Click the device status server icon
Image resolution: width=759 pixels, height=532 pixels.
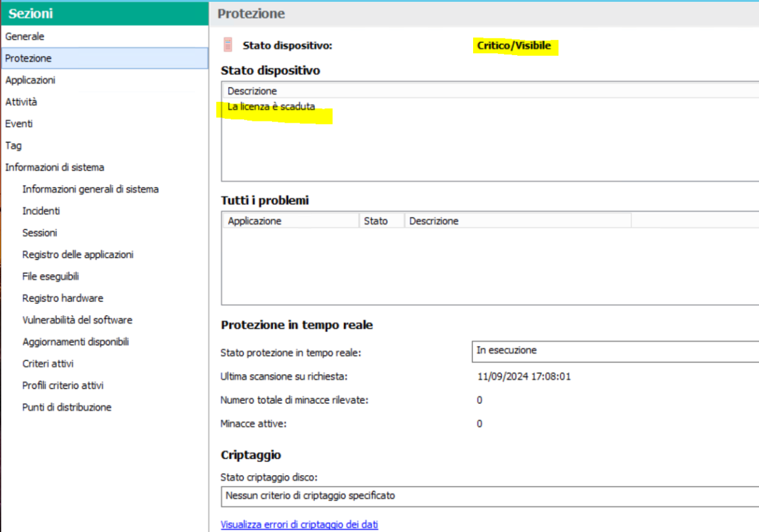pos(228,45)
